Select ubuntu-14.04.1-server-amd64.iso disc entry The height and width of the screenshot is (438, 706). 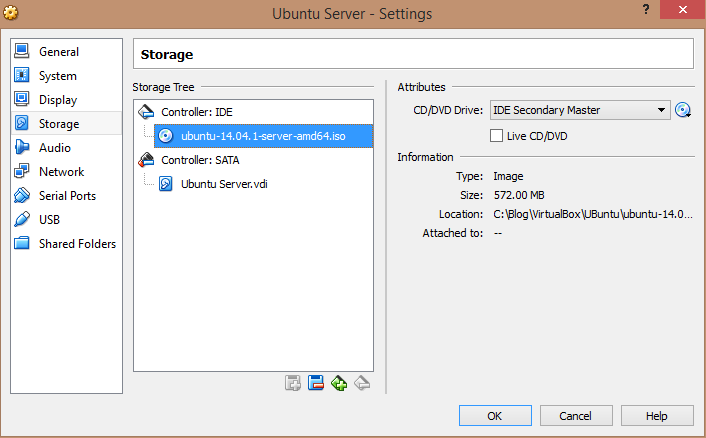263,136
